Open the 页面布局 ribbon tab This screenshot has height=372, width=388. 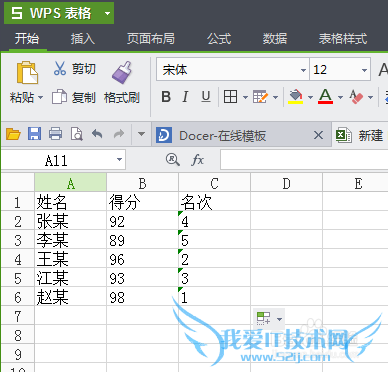pos(151,39)
